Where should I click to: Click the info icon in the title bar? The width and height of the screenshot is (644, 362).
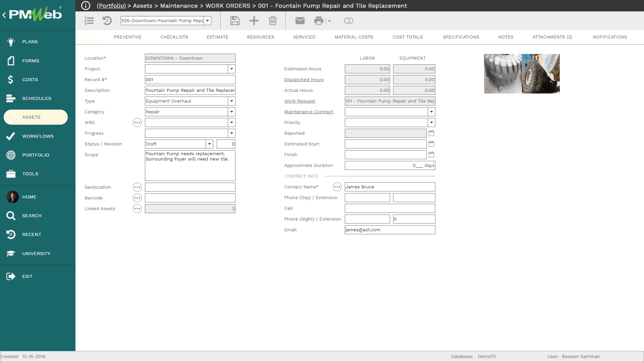(86, 6)
